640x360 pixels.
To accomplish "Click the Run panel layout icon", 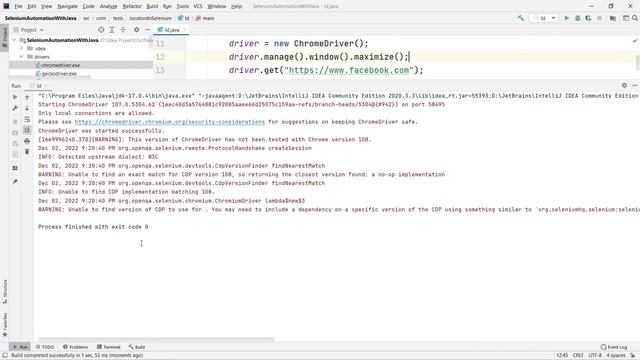I will pos(15,168).
